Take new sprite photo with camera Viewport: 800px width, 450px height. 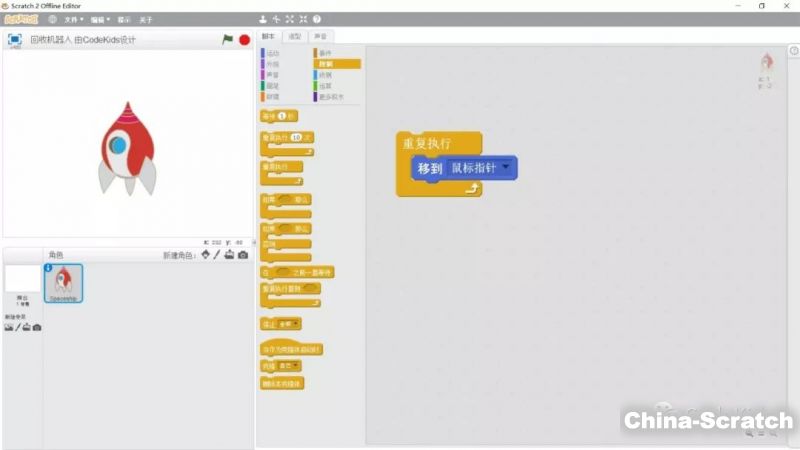[243, 255]
